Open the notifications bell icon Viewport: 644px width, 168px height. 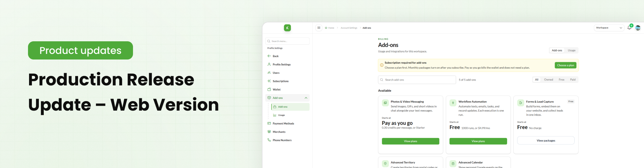coord(629,28)
